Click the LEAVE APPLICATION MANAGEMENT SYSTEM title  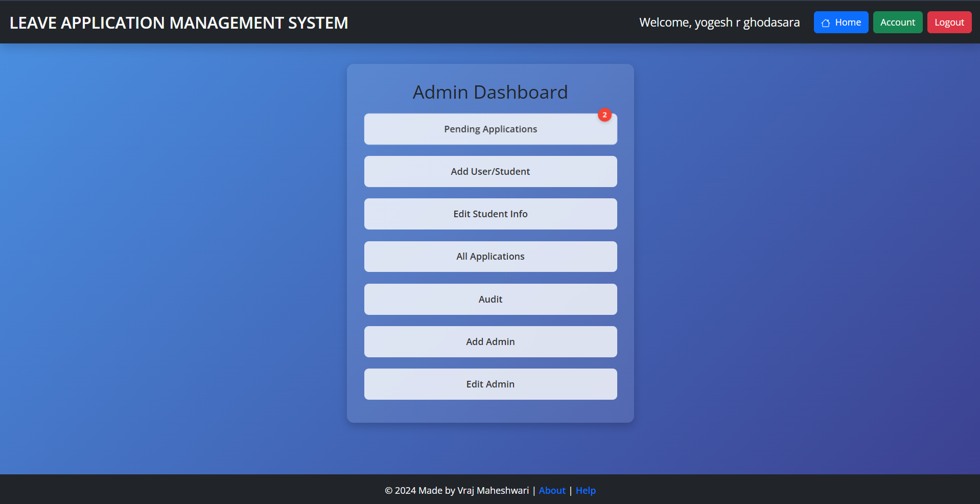(x=179, y=22)
